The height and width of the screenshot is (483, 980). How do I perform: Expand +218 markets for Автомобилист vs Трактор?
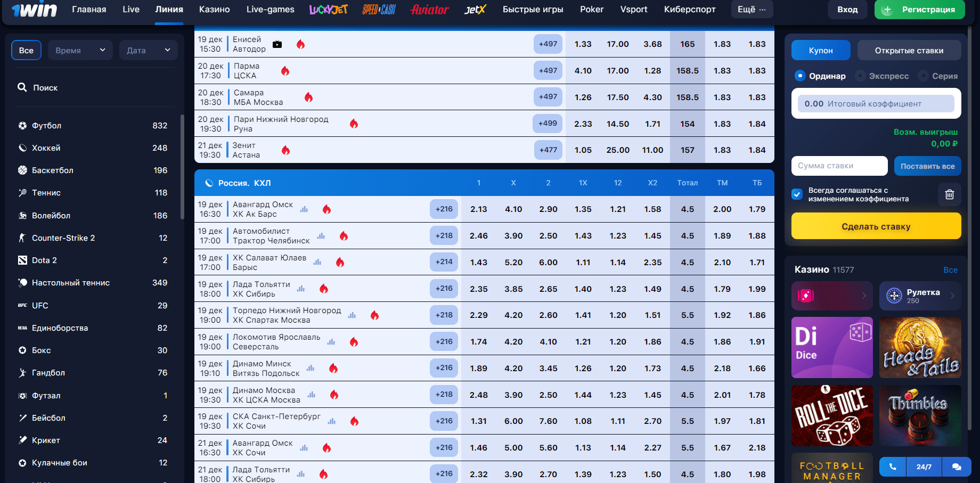(x=444, y=235)
